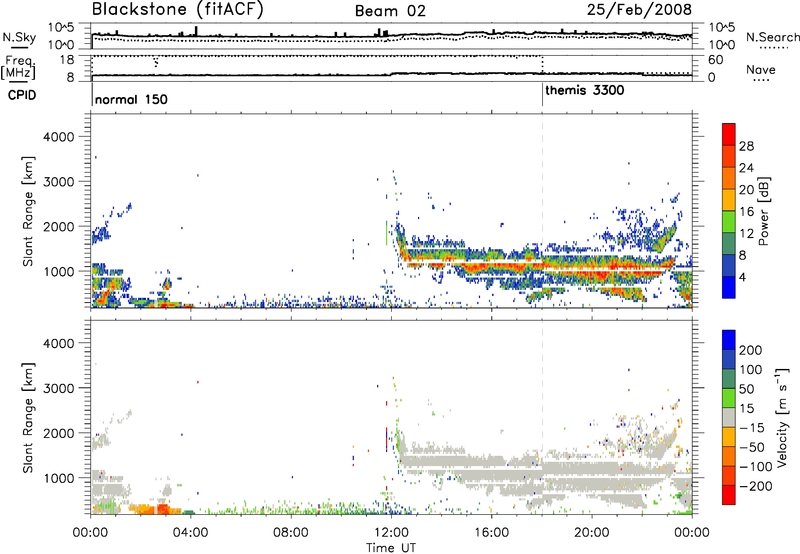Click the gray segment of velocity colorbar
This screenshot has width=800, height=554.
(729, 418)
